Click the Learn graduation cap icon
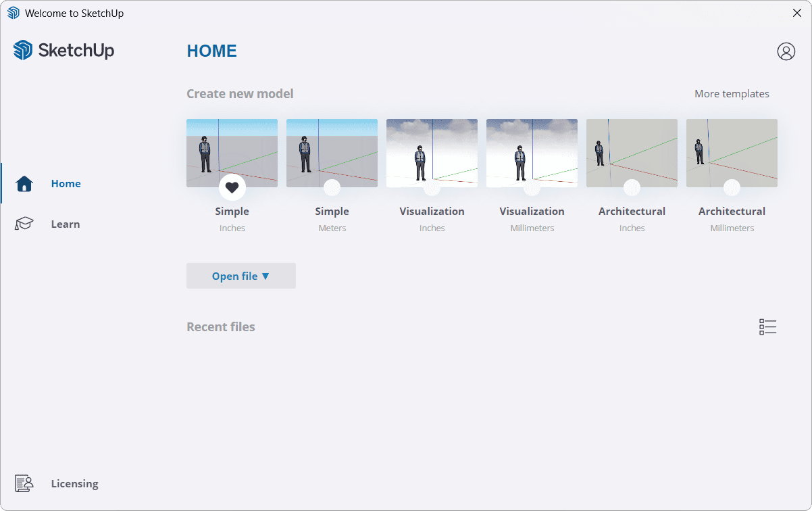The height and width of the screenshot is (511, 812). point(24,224)
